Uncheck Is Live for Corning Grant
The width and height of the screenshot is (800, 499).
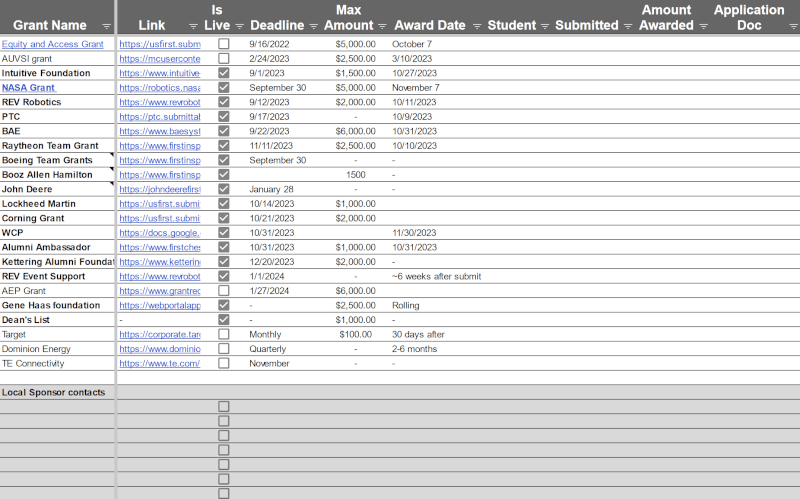(x=223, y=218)
